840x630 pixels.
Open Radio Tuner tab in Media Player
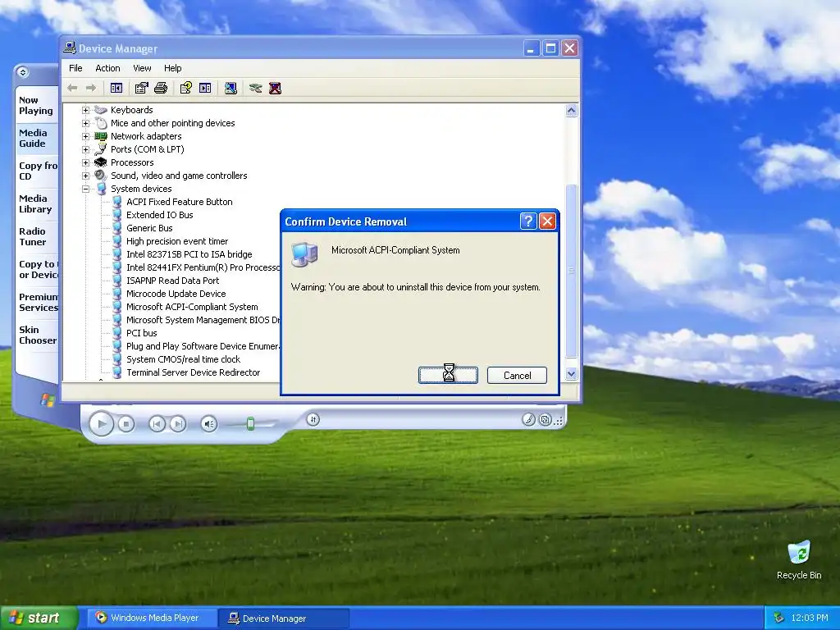(36, 236)
